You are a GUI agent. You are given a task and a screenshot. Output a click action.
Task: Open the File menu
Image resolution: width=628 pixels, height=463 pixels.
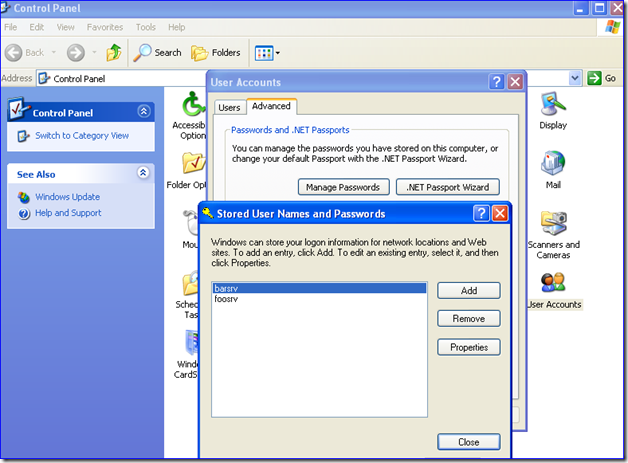pos(10,27)
